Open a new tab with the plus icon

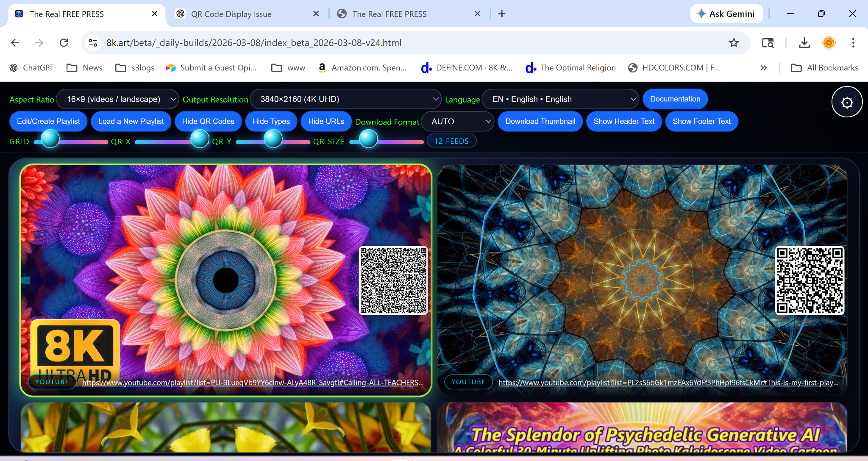pos(502,14)
